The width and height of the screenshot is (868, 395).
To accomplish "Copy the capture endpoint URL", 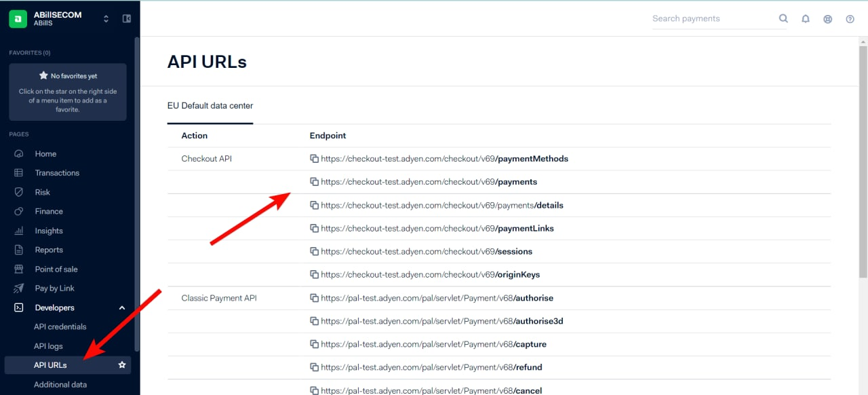I will tap(314, 344).
